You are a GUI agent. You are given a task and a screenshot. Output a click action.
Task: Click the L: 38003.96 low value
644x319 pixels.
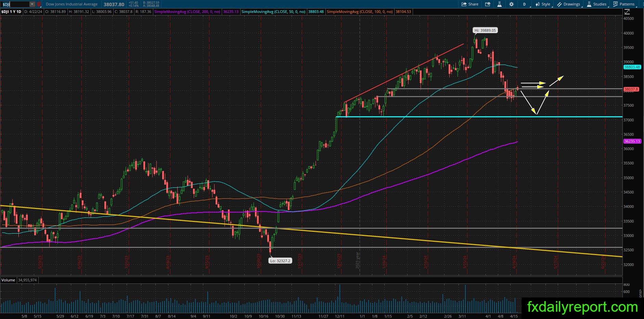coord(102,12)
